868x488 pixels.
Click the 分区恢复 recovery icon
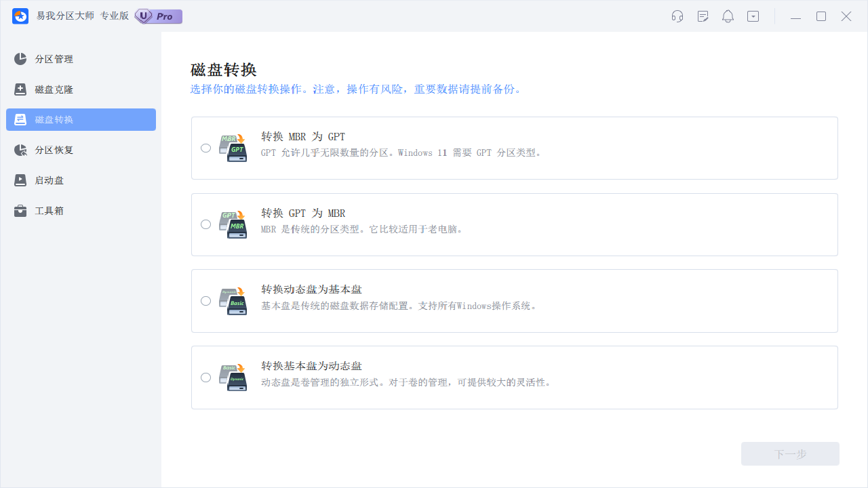point(20,150)
